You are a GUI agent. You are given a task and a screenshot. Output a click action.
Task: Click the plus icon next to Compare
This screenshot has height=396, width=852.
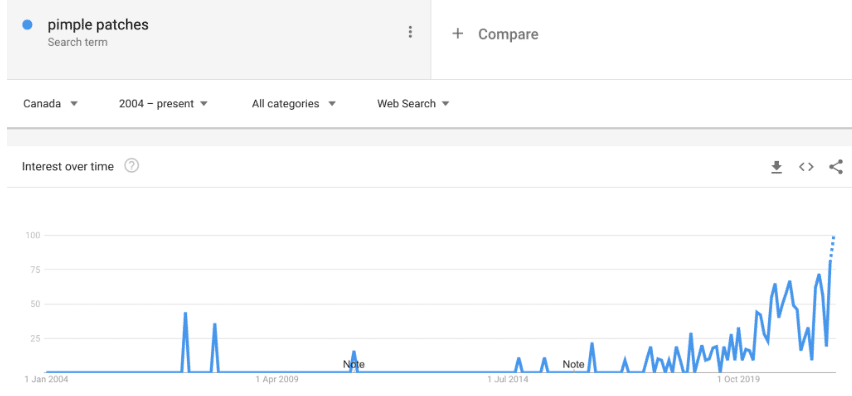[x=458, y=34]
